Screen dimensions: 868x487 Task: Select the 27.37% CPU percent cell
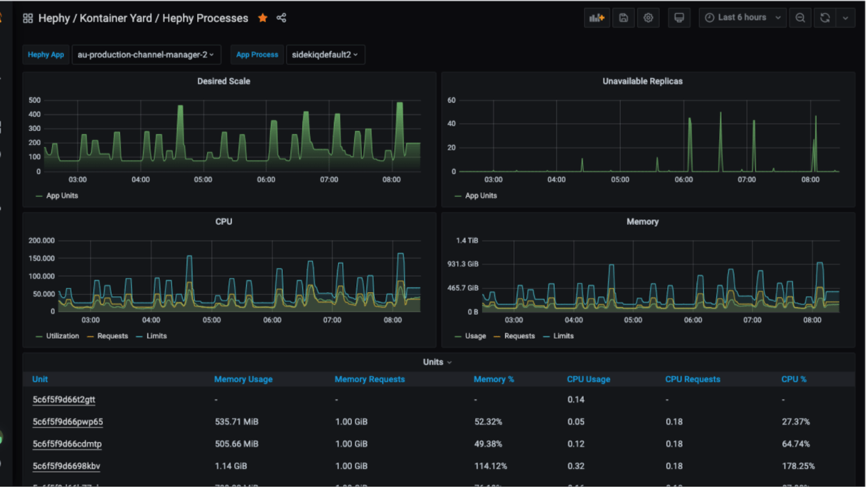796,422
